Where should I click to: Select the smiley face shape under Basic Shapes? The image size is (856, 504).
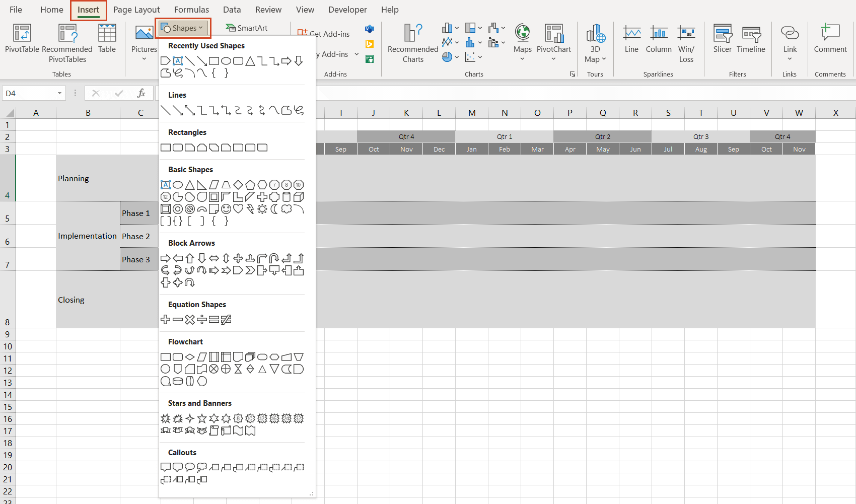click(226, 209)
